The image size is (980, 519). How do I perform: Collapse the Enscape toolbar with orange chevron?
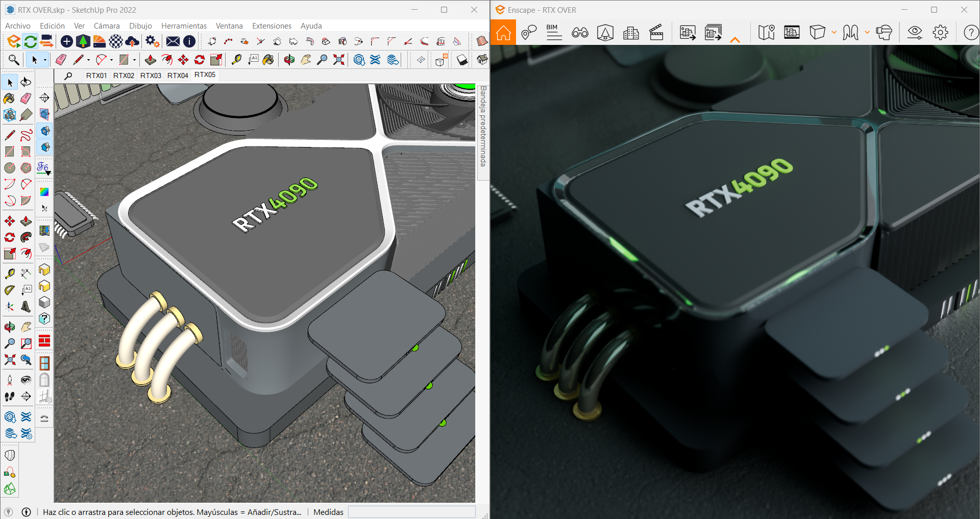pyautogui.click(x=735, y=40)
